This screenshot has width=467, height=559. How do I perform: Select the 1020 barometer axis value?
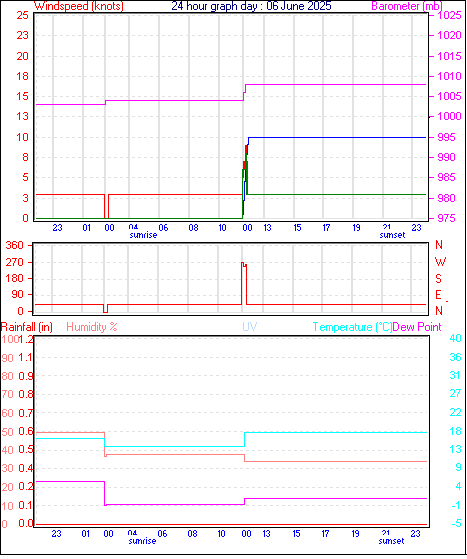pos(449,35)
